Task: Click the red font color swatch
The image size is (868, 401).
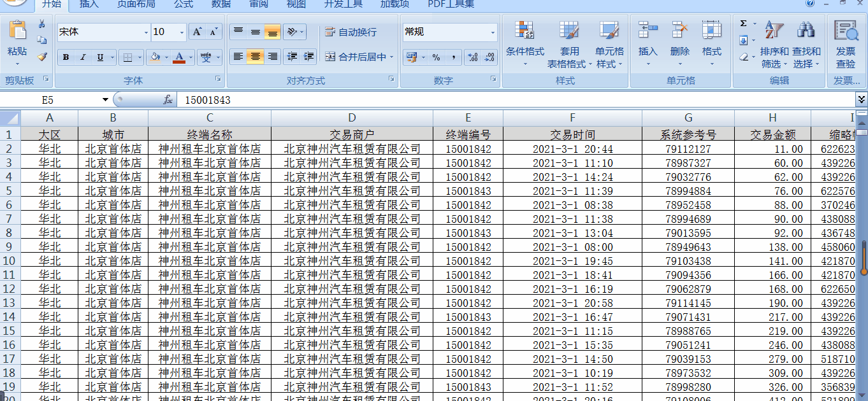Action: point(180,63)
